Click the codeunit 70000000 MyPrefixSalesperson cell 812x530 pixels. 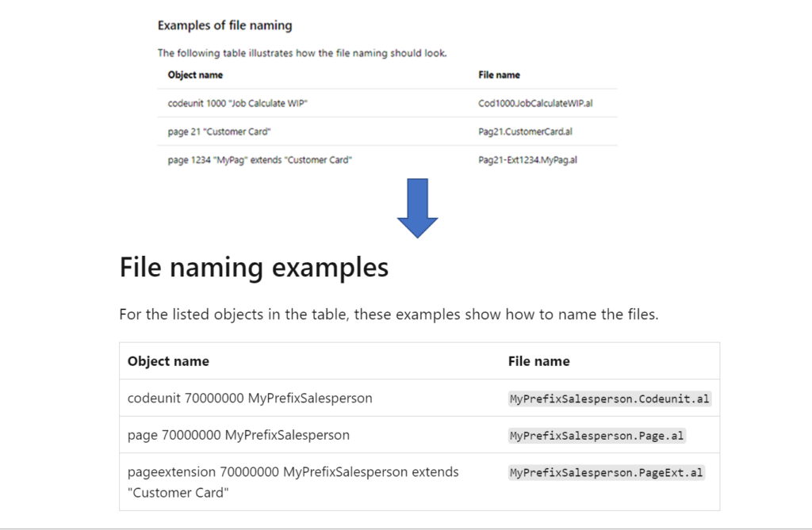251,398
